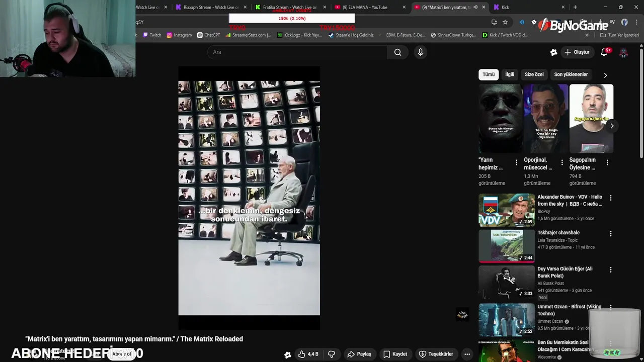Open options menu for Ummet Ozcan Bifrost

(x=611, y=307)
